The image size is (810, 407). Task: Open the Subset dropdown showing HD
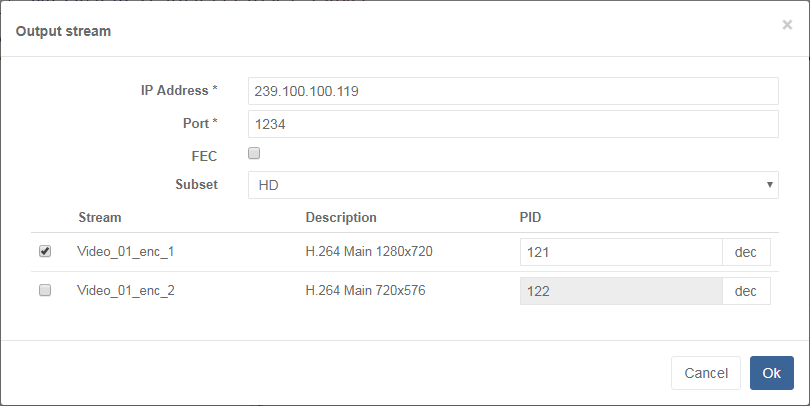[512, 185]
